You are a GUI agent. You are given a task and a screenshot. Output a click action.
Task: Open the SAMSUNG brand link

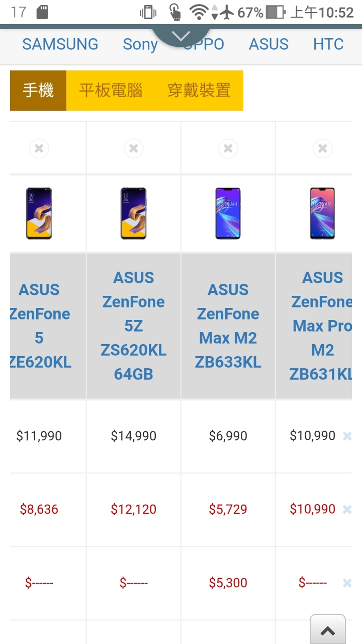click(60, 44)
